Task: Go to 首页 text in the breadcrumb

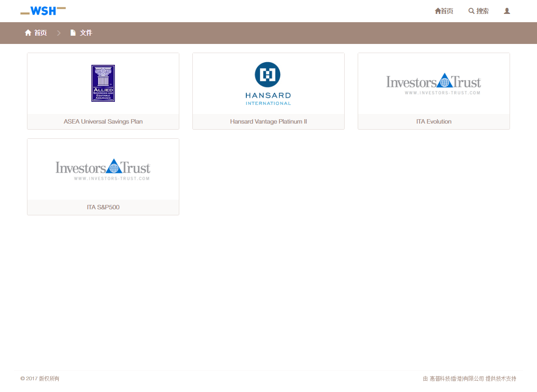Action: tap(40, 33)
